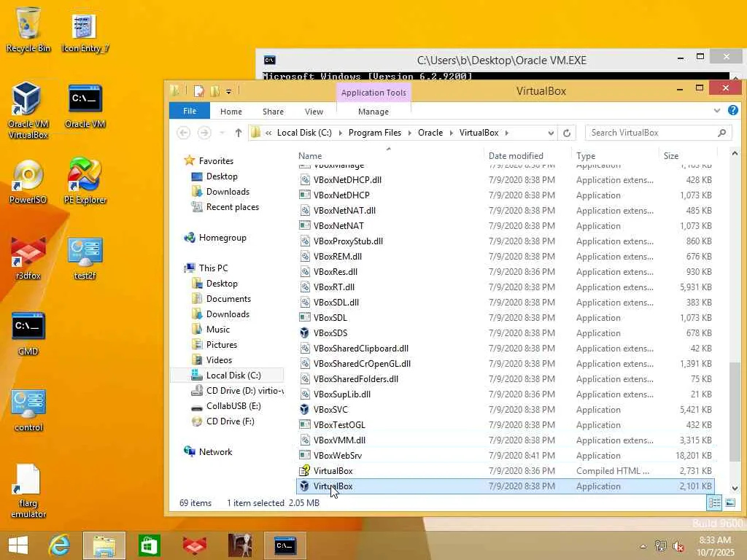The height and width of the screenshot is (560, 747).
Task: Select the PE Explorer desktop shortcut
Action: pyautogui.click(x=85, y=182)
